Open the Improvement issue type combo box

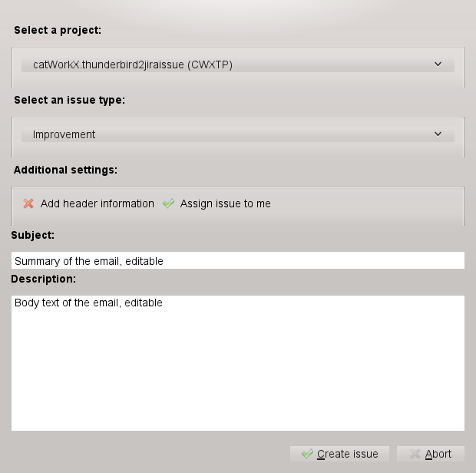[230, 134]
